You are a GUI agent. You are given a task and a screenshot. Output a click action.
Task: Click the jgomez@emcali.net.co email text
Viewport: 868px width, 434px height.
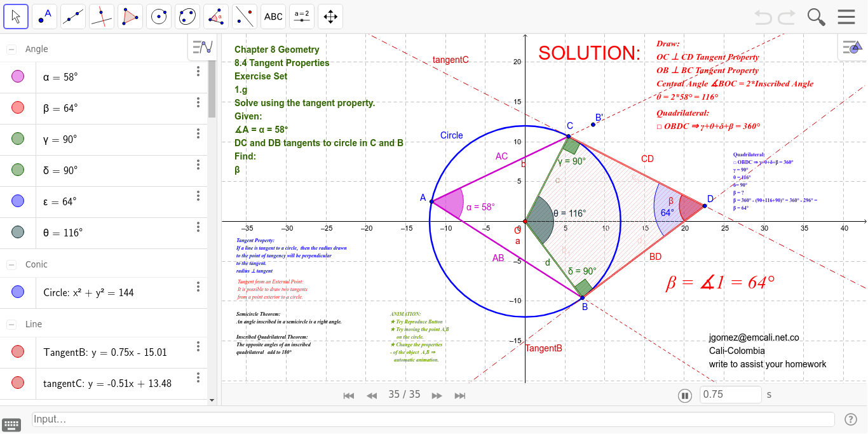[754, 338]
